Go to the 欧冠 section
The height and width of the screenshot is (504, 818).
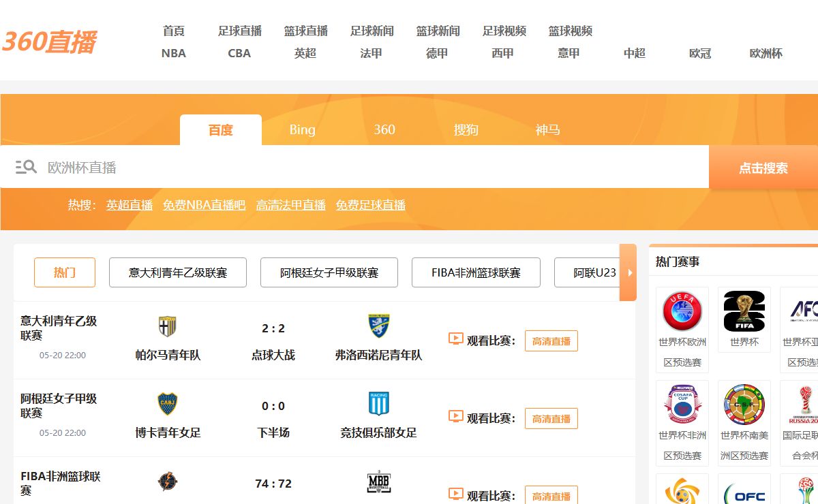(x=700, y=53)
